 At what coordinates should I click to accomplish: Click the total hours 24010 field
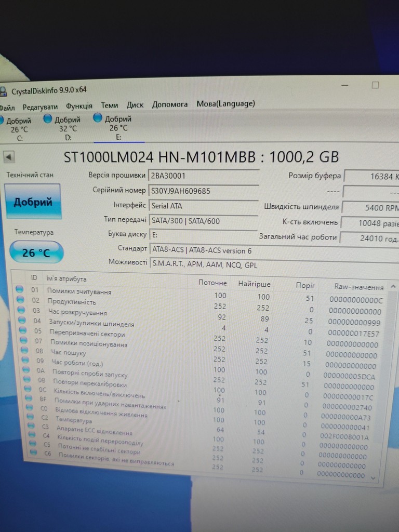tap(369, 238)
